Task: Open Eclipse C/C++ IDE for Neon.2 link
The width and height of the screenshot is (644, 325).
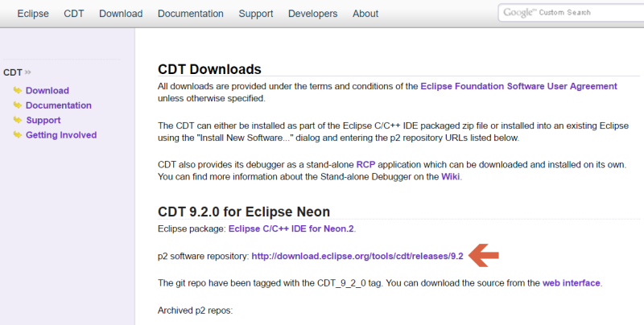Action: point(291,228)
